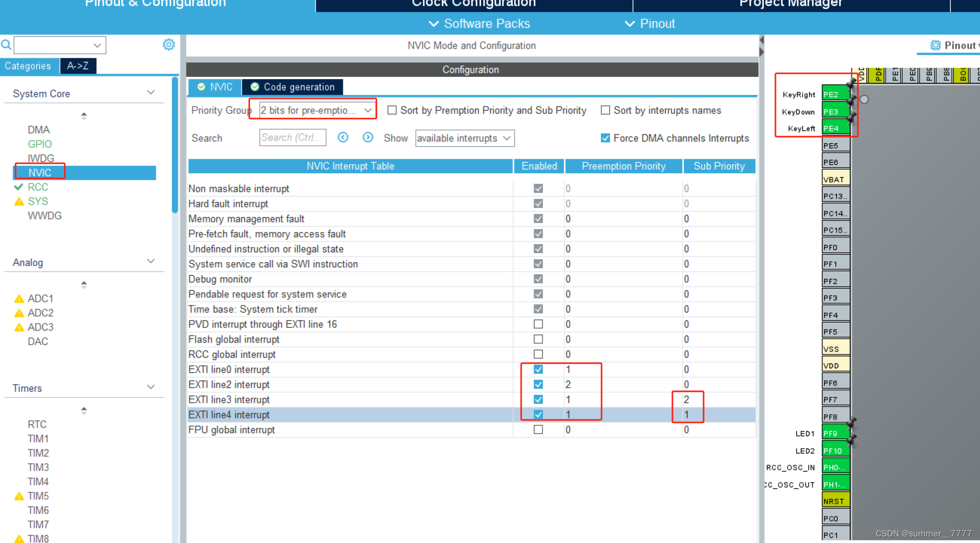Disable EXTI line2 interrupt
Screen dimensions: 980x543
[x=538, y=384]
